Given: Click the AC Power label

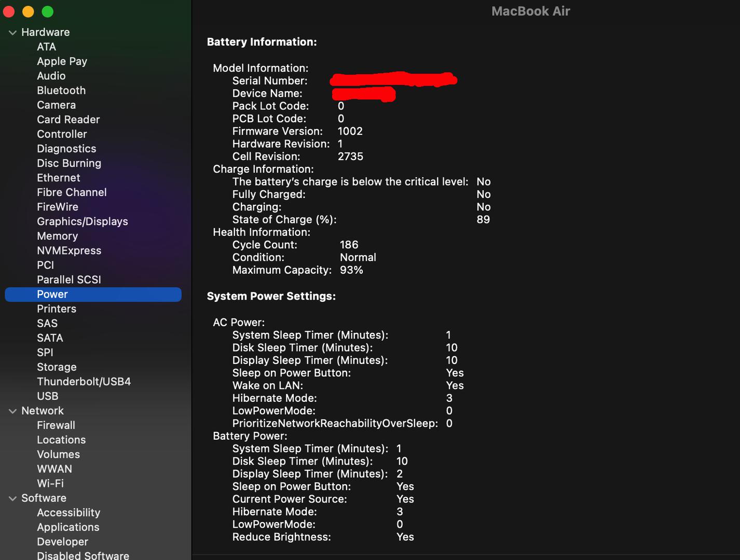Looking at the screenshot, I should tap(239, 323).
